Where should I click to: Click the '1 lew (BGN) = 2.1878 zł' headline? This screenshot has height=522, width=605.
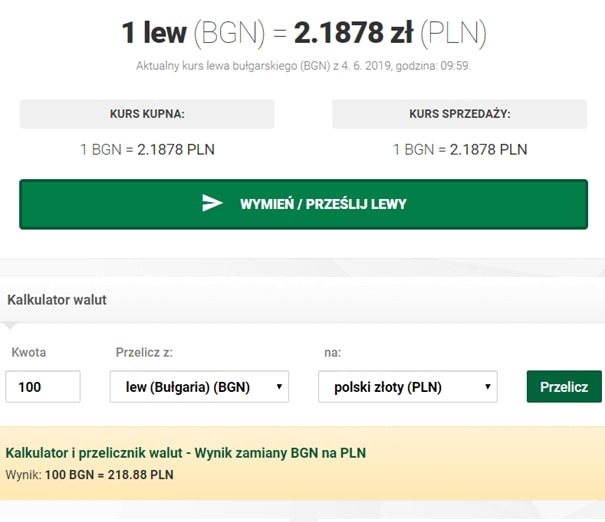pos(304,33)
